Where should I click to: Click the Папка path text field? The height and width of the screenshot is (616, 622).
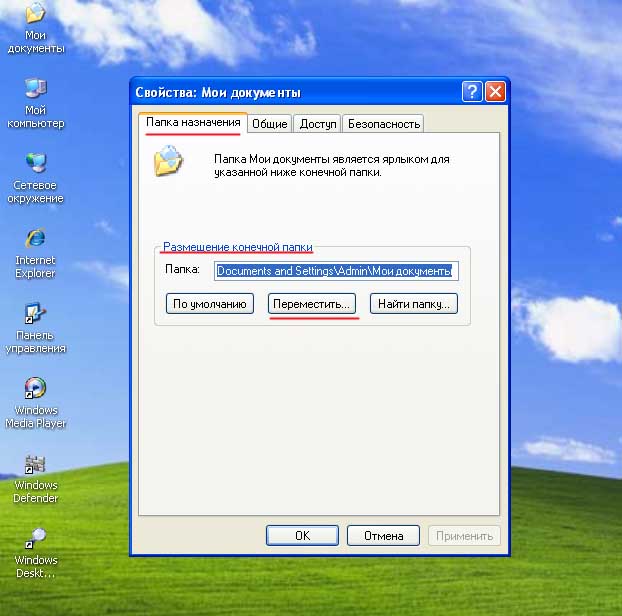pyautogui.click(x=336, y=271)
